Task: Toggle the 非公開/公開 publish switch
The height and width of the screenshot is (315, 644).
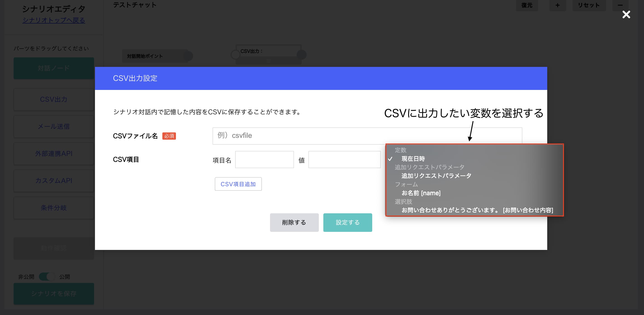Action: click(47, 277)
